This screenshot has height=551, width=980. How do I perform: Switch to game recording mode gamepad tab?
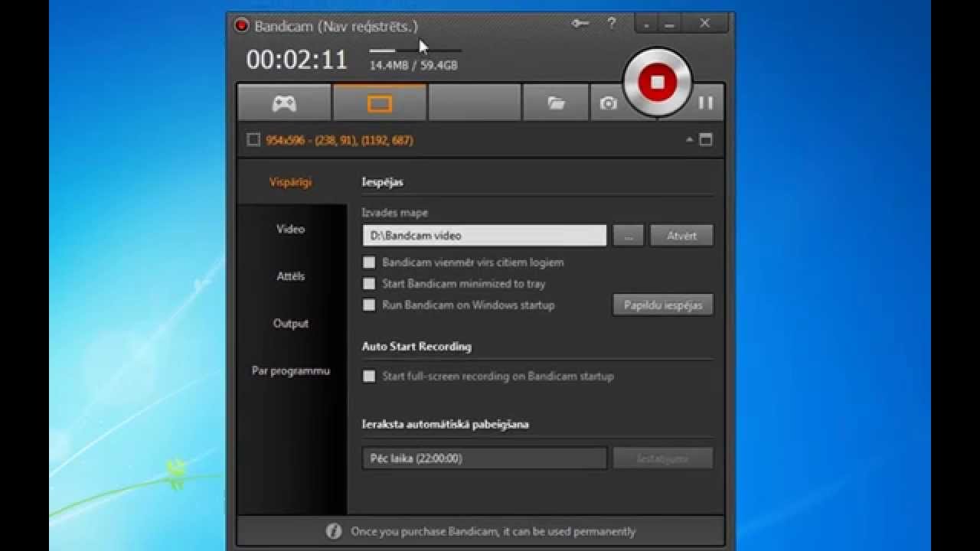pos(284,103)
